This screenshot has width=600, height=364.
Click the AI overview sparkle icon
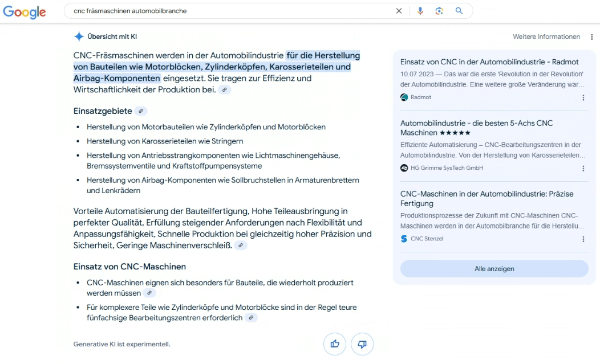tap(79, 36)
